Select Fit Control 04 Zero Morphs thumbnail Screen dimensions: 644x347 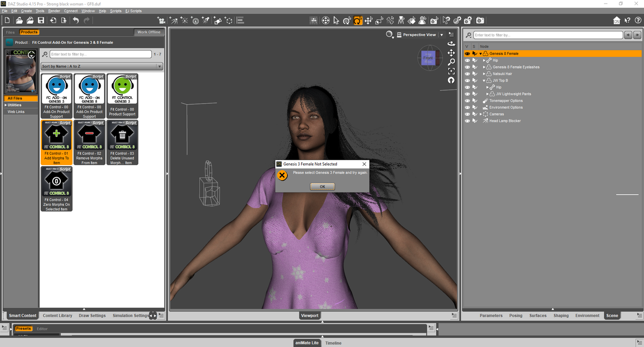coord(56,189)
